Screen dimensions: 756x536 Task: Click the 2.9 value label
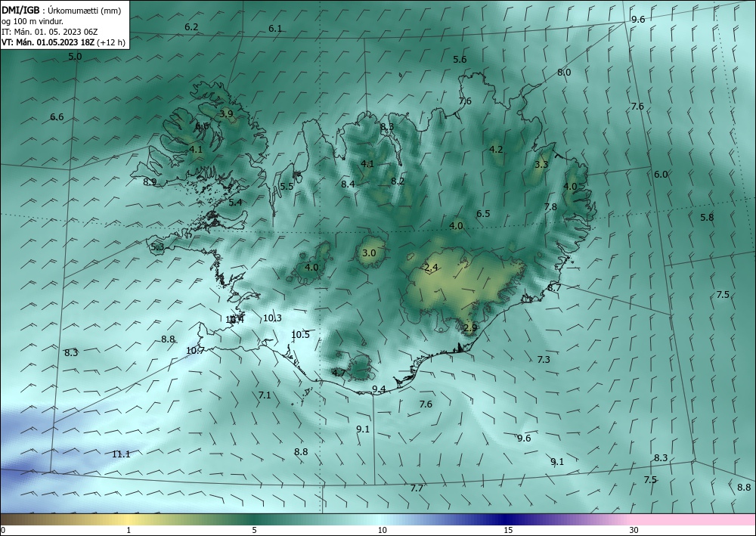470,328
